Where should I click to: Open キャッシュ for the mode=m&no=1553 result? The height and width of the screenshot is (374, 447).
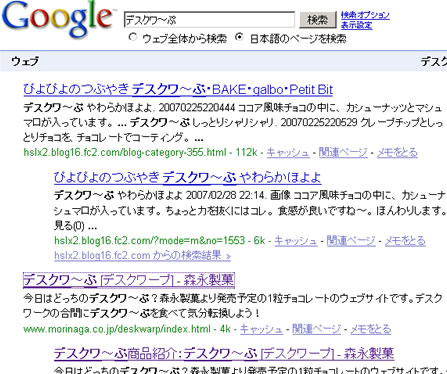tap(296, 240)
